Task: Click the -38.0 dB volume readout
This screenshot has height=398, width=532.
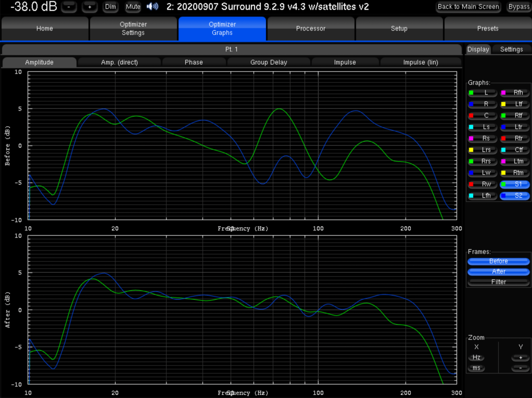Action: click(x=34, y=6)
